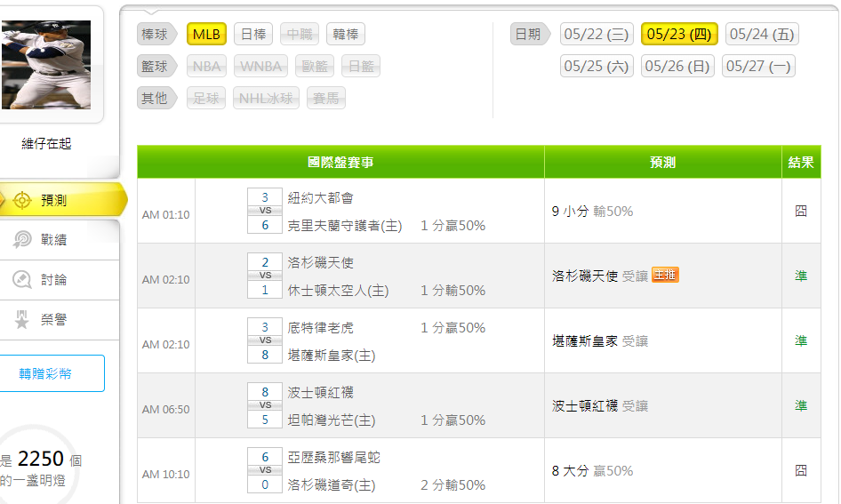841x504 pixels.
Task: Click the 預測 target icon in sidebar
Action: [22, 200]
